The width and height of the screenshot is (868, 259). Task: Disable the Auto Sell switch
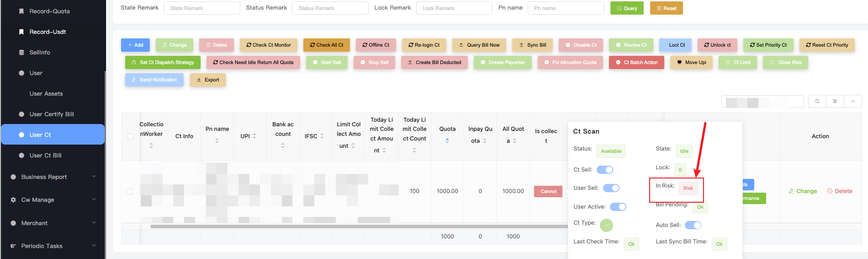(693, 225)
